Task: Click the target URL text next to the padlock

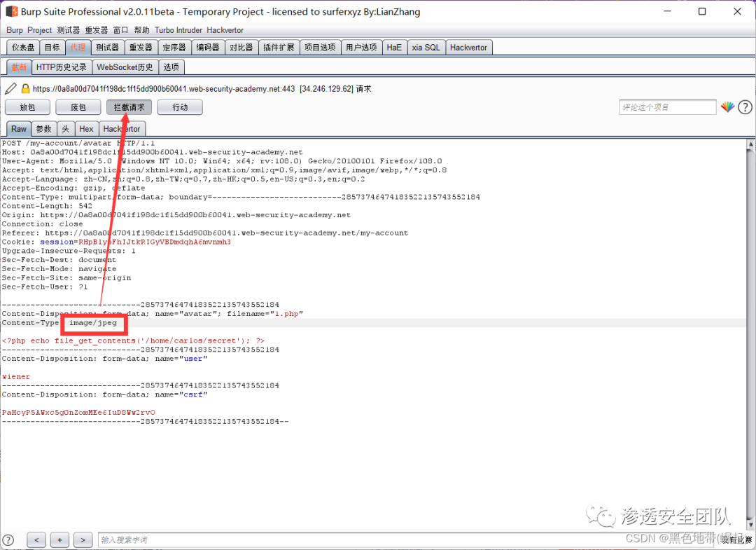Action: coord(163,89)
